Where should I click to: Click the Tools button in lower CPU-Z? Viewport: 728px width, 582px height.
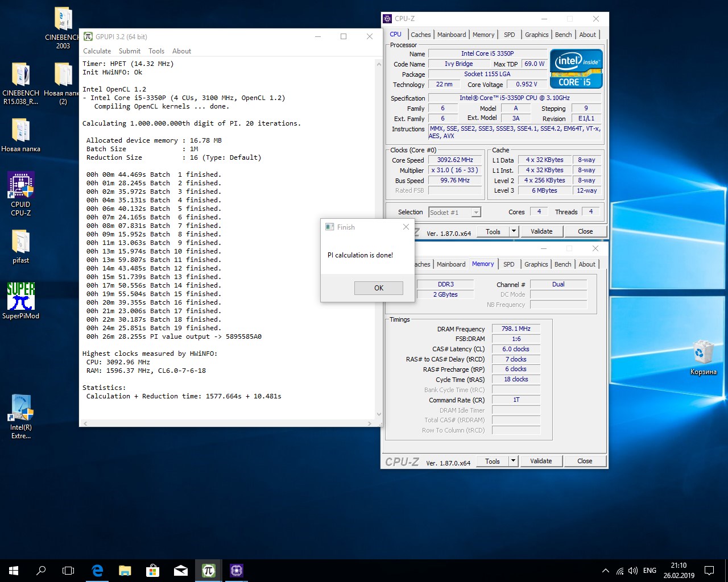[x=493, y=461]
